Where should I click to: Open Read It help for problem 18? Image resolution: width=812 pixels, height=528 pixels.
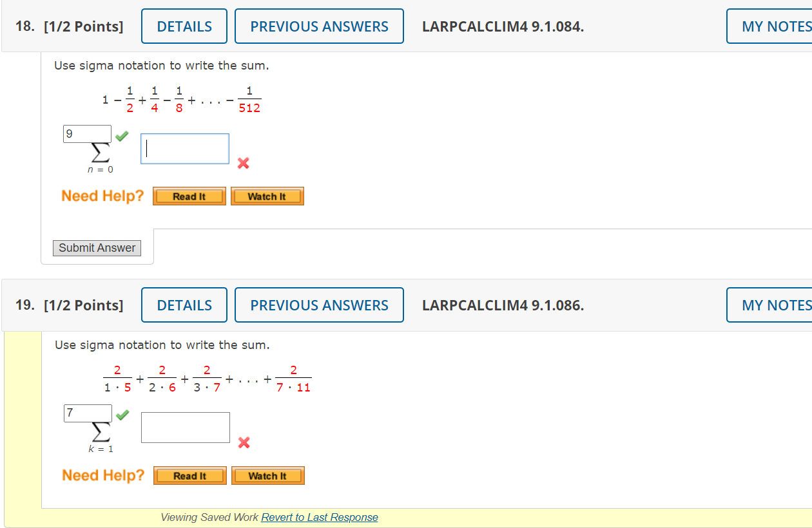[x=189, y=196]
